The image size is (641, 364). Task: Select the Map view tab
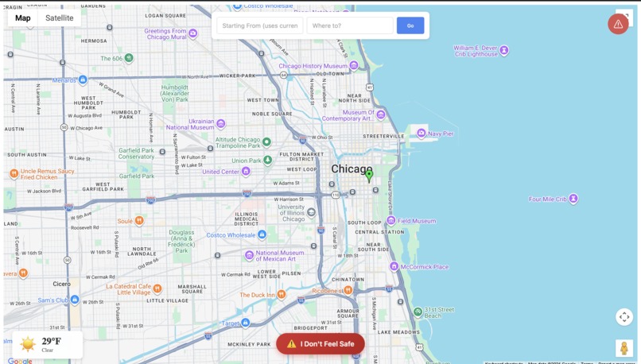coord(23,18)
